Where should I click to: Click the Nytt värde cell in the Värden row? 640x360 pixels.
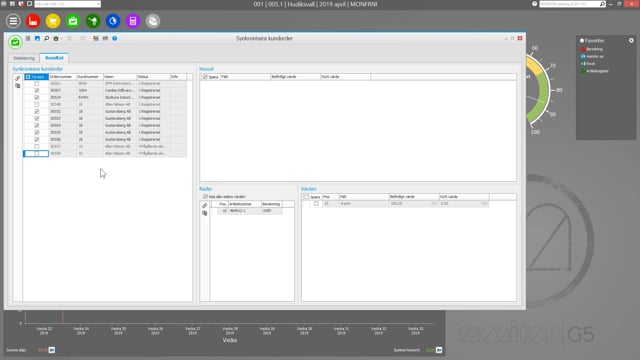coord(464,203)
